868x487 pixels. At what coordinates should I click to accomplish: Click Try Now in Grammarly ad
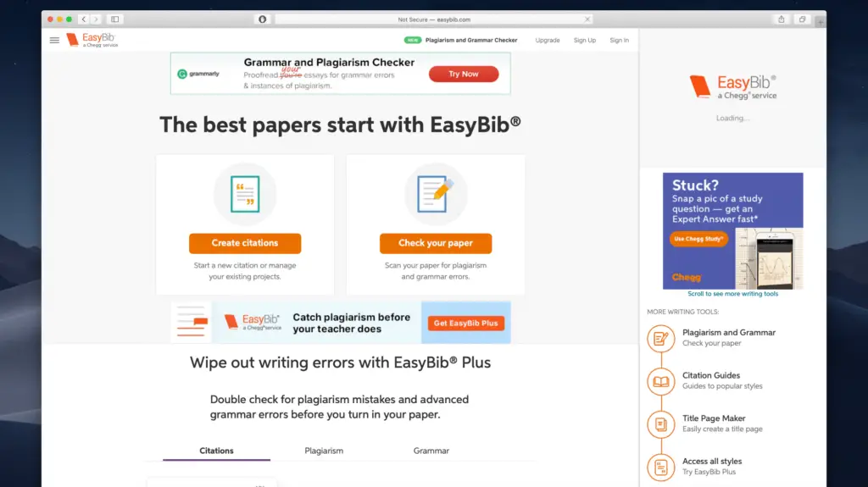point(464,74)
